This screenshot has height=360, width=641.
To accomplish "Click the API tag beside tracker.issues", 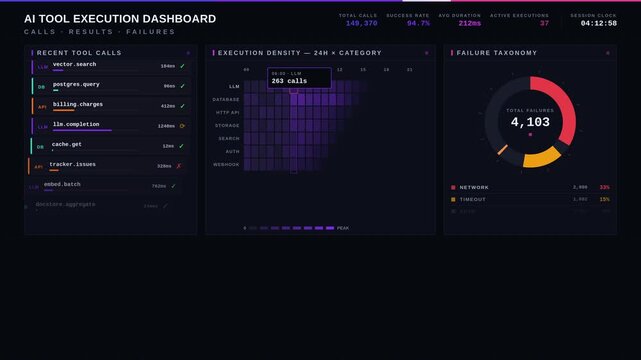I will [x=38, y=167].
